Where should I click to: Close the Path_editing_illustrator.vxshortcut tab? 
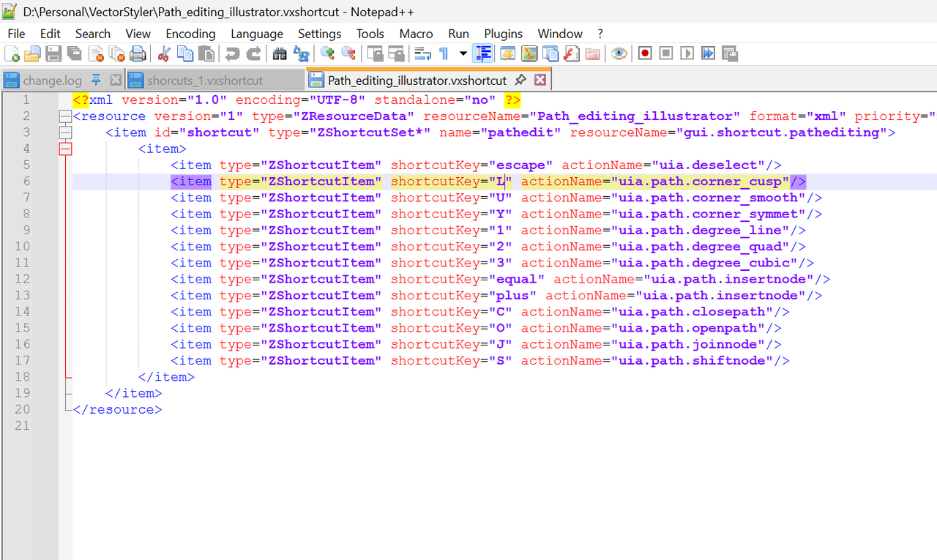click(x=540, y=80)
